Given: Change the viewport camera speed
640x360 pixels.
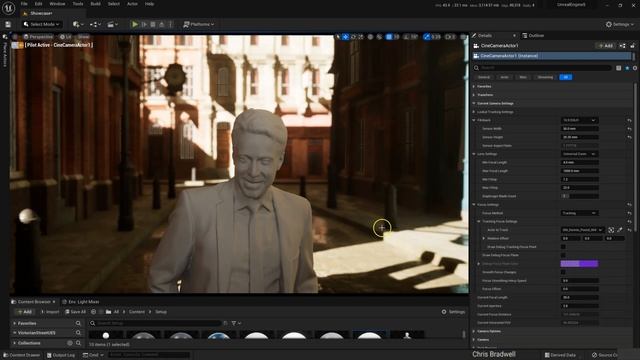Looking at the screenshot, I should [450, 37].
